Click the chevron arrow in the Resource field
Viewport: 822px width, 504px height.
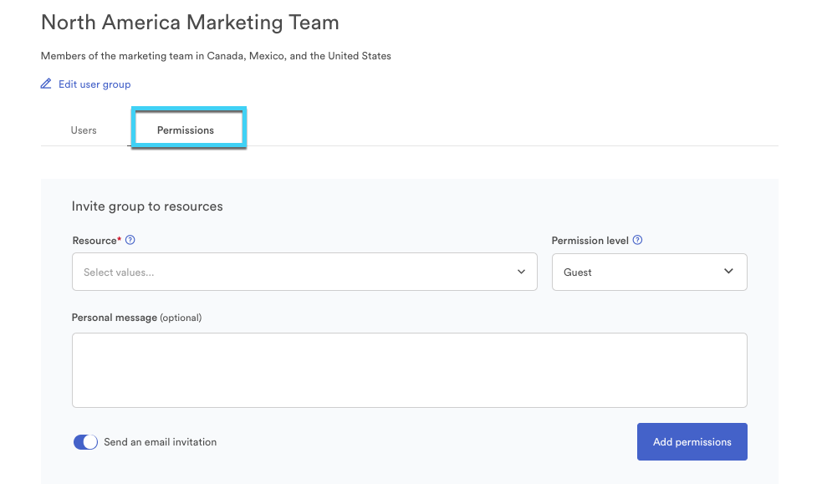tap(521, 272)
